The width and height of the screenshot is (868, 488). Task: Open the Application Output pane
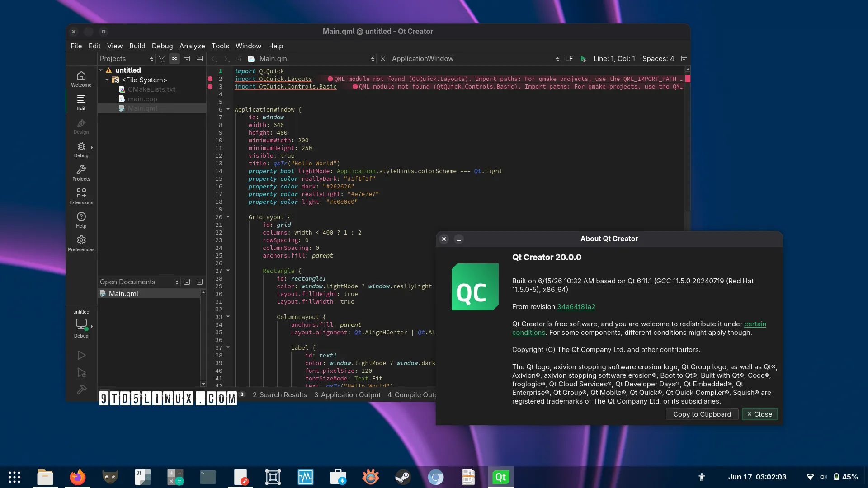(x=347, y=395)
